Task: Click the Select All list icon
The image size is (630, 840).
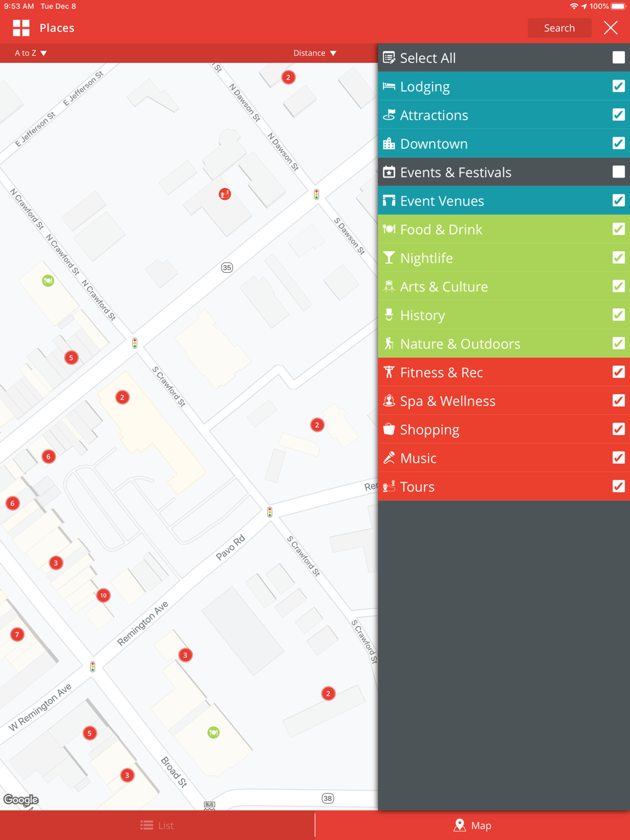Action: (x=389, y=58)
